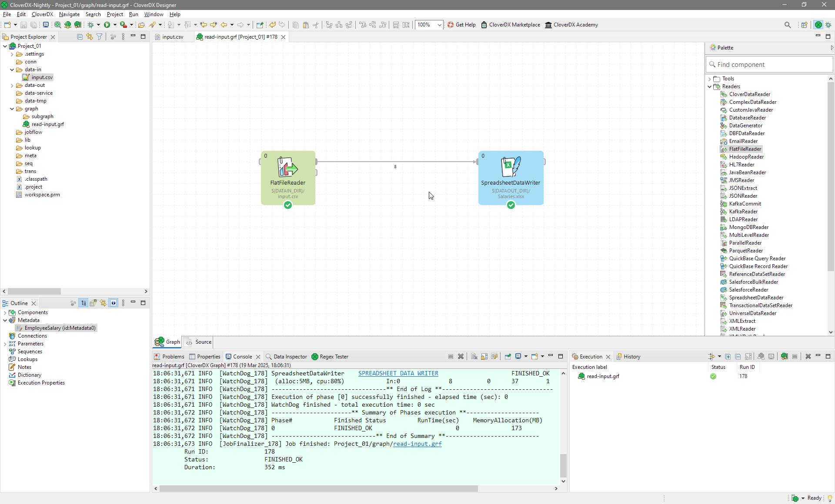
Task: Click the SPREADSHEET_DATA_WRITER console link
Action: click(398, 373)
